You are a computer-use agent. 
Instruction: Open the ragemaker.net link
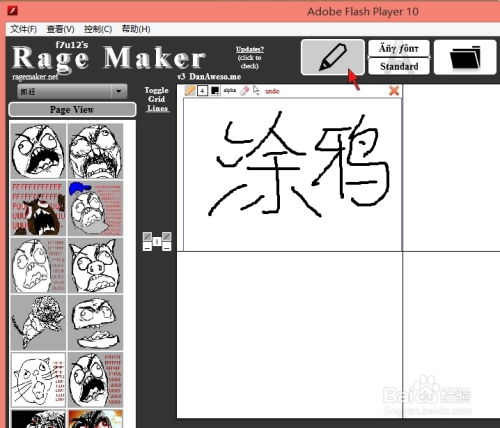click(35, 77)
